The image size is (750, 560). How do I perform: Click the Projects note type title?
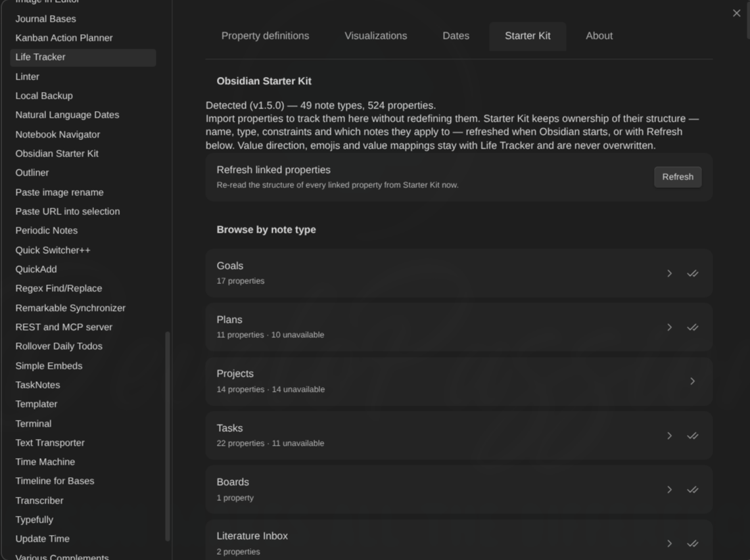click(x=235, y=374)
